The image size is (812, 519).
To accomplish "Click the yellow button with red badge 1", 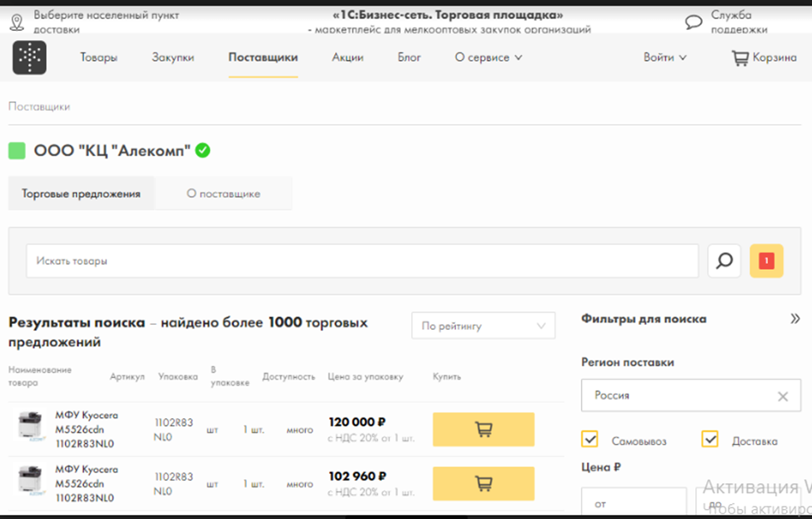I will [x=766, y=261].
